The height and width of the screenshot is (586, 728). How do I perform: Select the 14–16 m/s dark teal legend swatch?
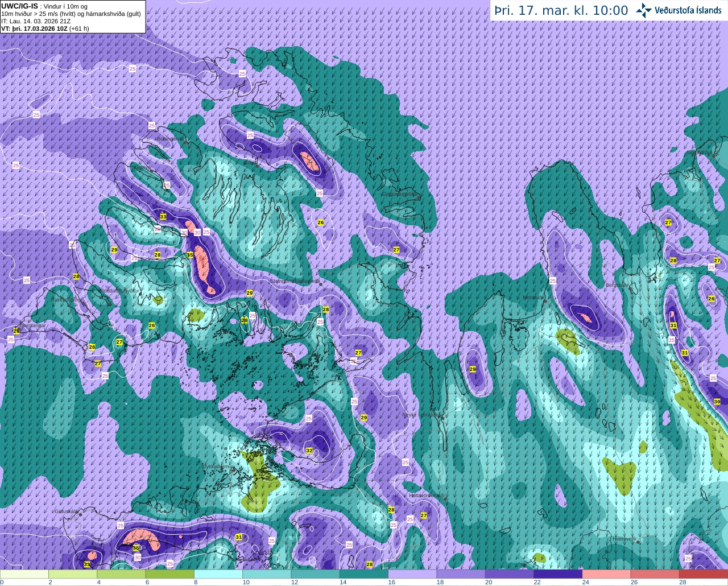[x=364, y=574]
